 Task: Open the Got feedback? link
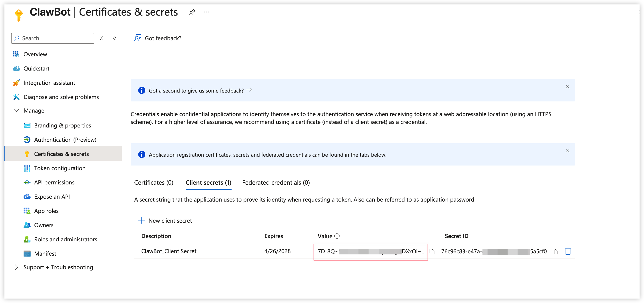(x=158, y=38)
